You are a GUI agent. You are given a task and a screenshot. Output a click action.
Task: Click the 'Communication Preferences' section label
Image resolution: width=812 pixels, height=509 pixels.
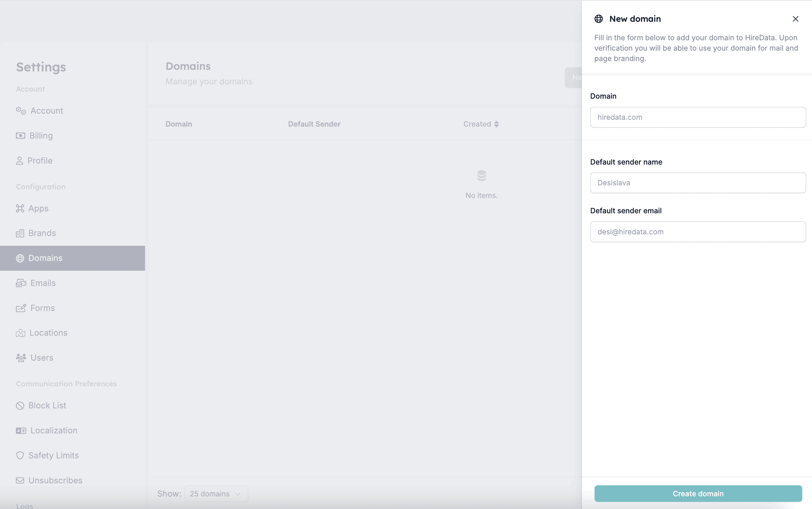pos(66,384)
